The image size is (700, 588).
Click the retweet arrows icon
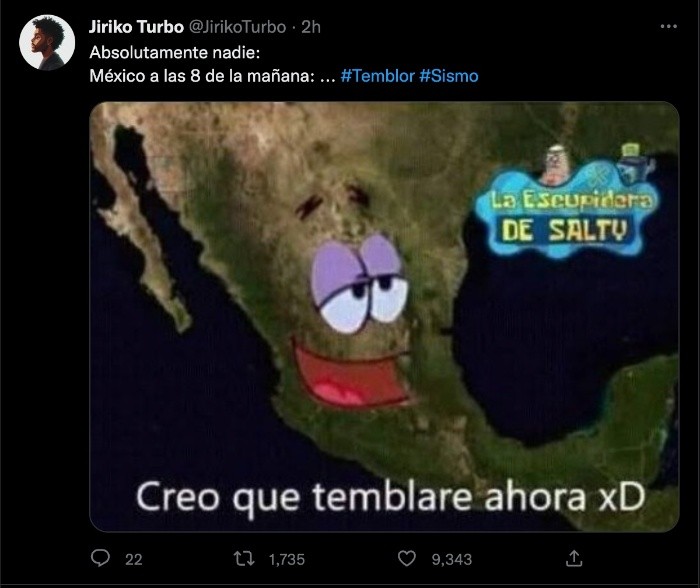click(244, 559)
